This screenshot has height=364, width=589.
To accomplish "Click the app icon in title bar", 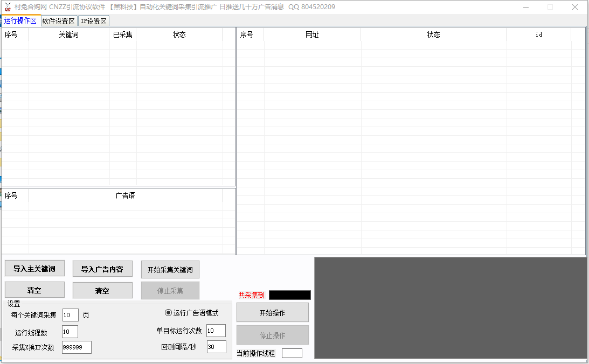I will click(x=8, y=7).
